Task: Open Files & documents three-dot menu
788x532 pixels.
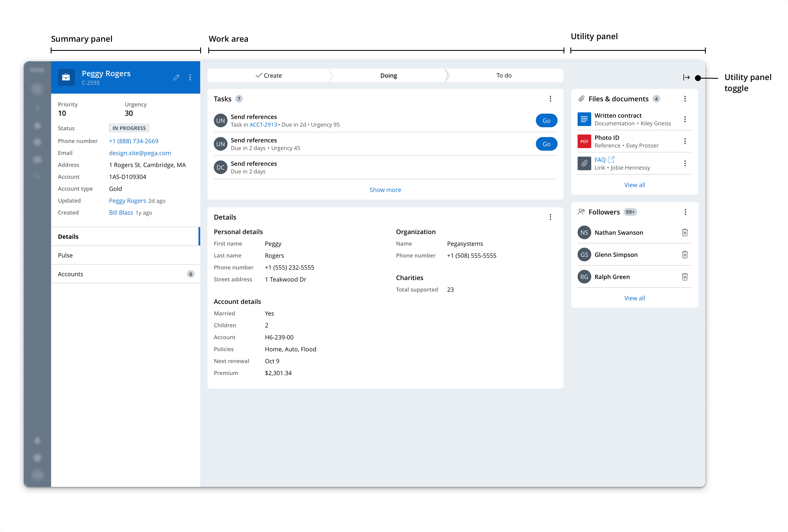Action: point(685,99)
